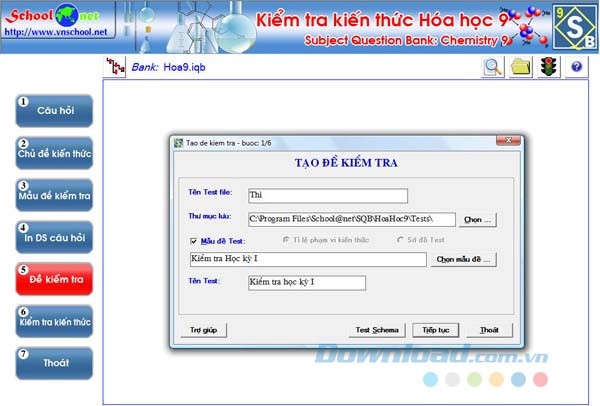Click the Hoa9.iqb bank name
Screen dimensions: 600x406
click(x=184, y=67)
